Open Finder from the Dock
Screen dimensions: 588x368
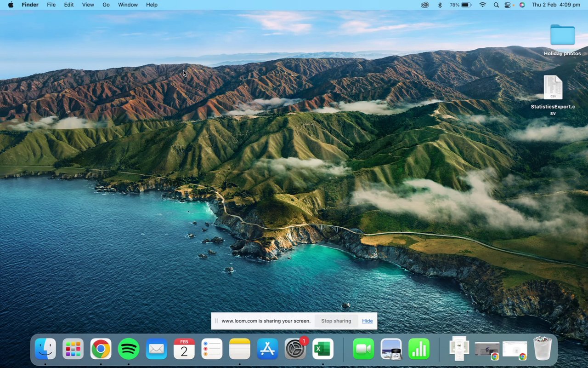45,349
